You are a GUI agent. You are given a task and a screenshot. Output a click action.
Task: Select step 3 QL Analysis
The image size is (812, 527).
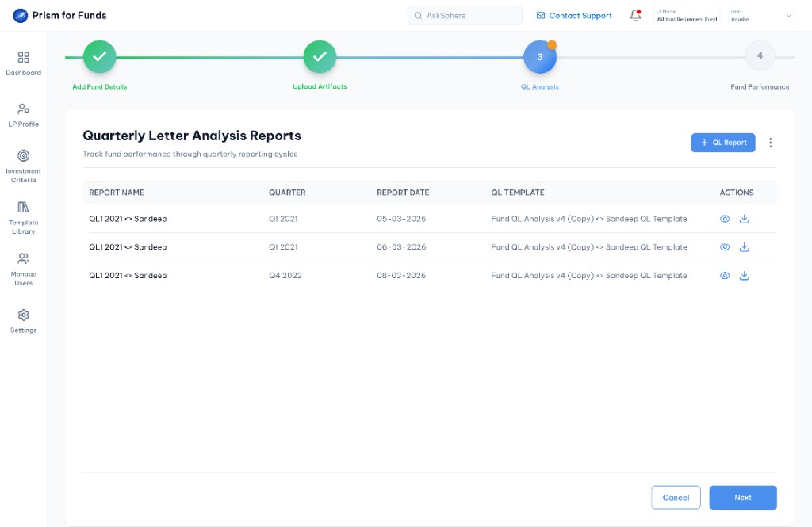[x=539, y=56]
